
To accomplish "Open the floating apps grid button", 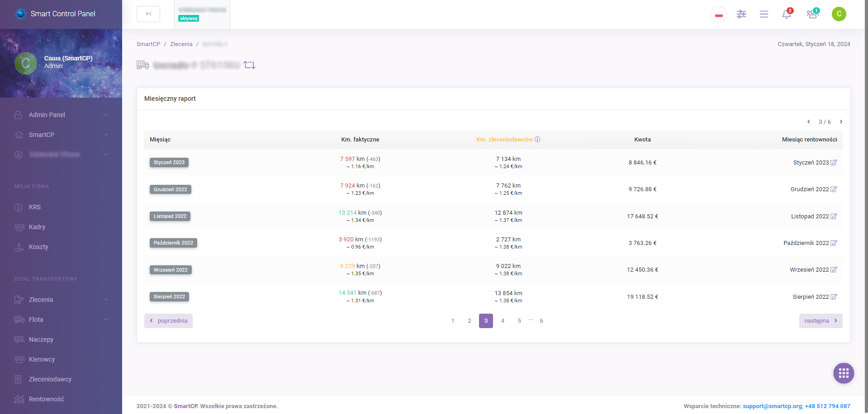I will [844, 373].
